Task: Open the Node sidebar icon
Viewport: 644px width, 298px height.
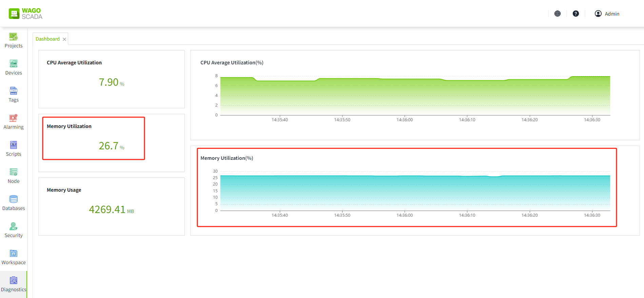Action: coord(14,172)
